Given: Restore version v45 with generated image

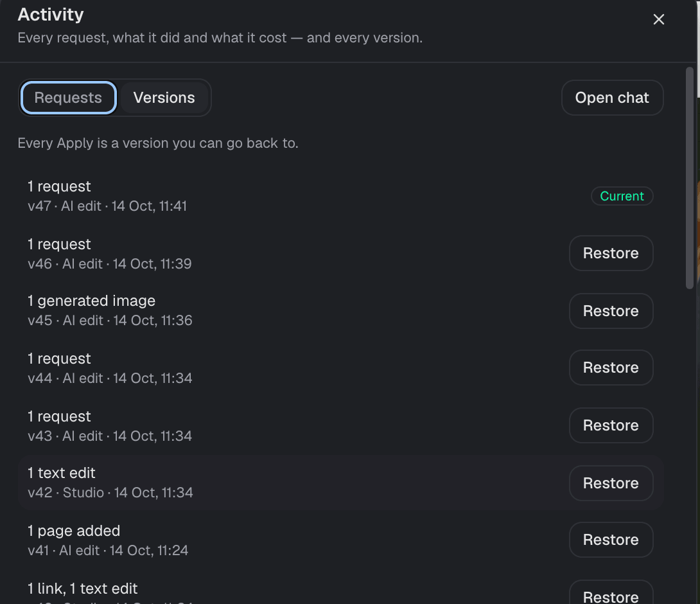Looking at the screenshot, I should [611, 310].
